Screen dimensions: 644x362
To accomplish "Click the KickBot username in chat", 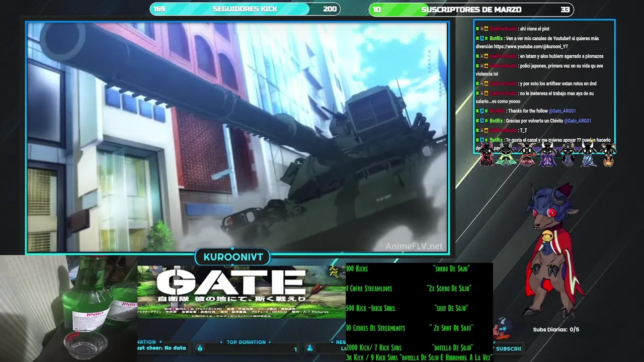I will 497,111.
